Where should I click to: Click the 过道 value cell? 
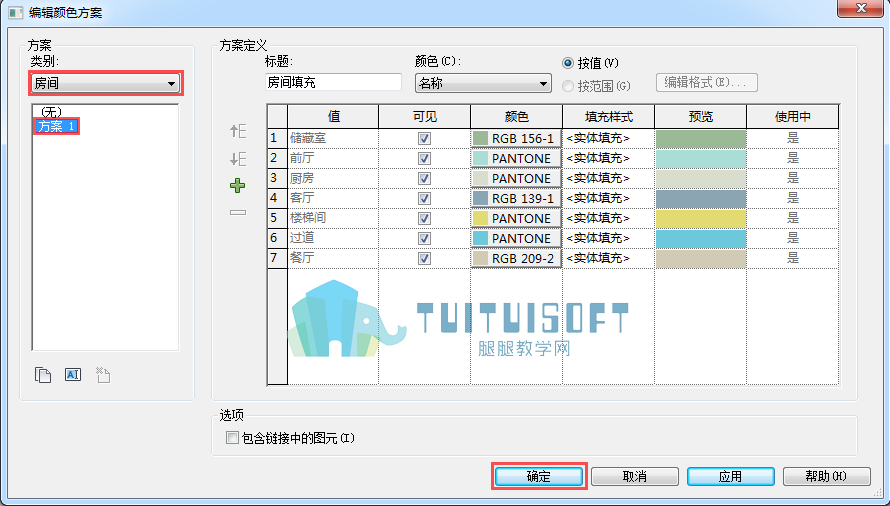pos(333,238)
